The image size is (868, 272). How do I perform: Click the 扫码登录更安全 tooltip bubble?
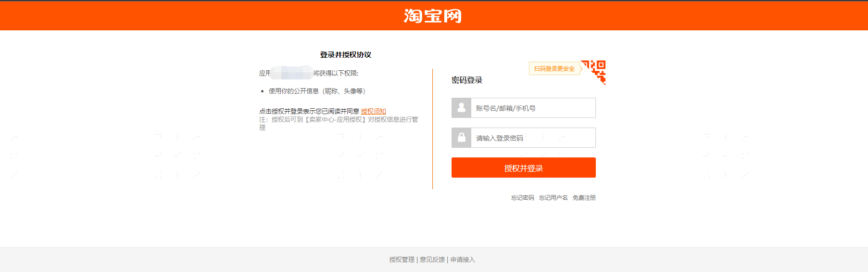pyautogui.click(x=554, y=69)
